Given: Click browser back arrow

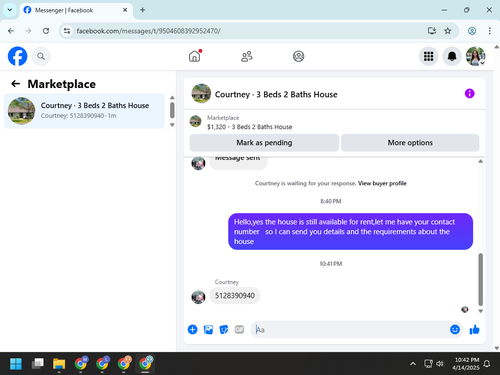Looking at the screenshot, I should (11, 31).
